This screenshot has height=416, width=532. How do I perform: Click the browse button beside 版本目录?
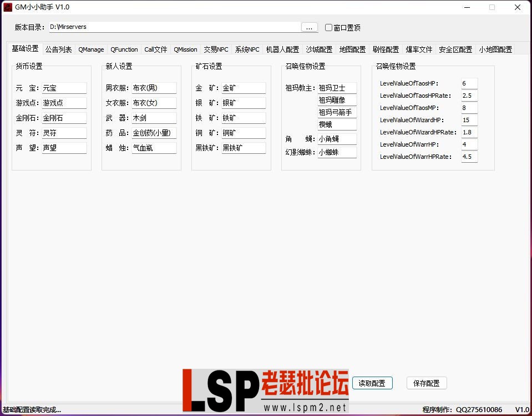[x=309, y=26]
